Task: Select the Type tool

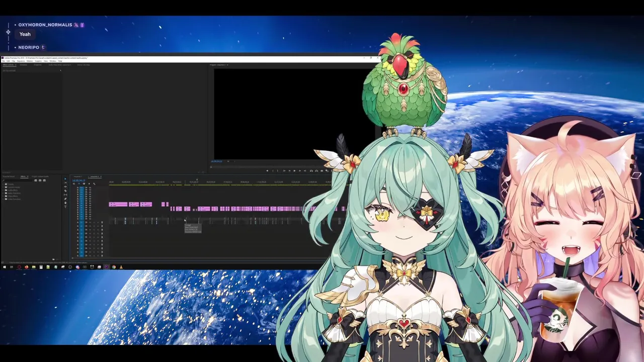Action: pyautogui.click(x=65, y=207)
